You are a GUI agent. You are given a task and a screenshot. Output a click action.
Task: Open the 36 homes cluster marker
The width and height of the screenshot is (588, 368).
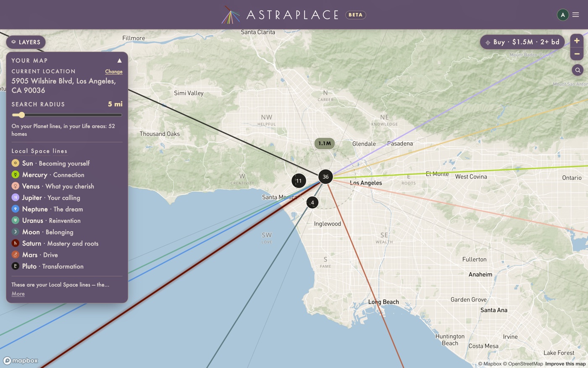point(325,177)
